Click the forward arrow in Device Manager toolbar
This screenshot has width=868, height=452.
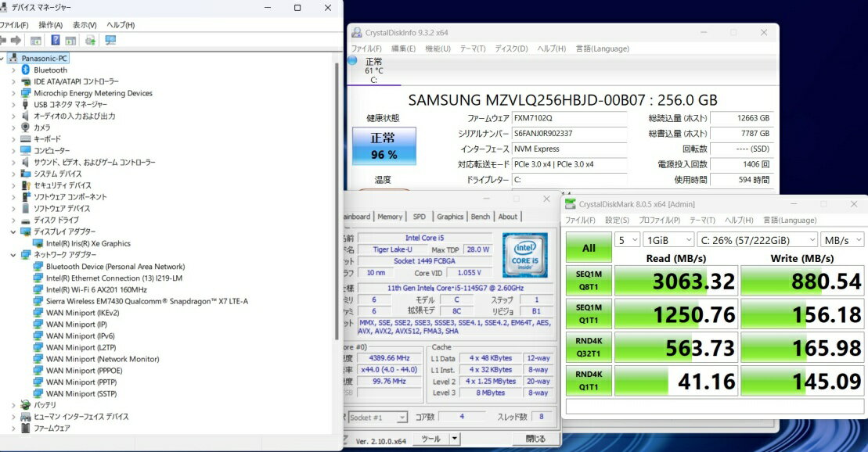[16, 41]
